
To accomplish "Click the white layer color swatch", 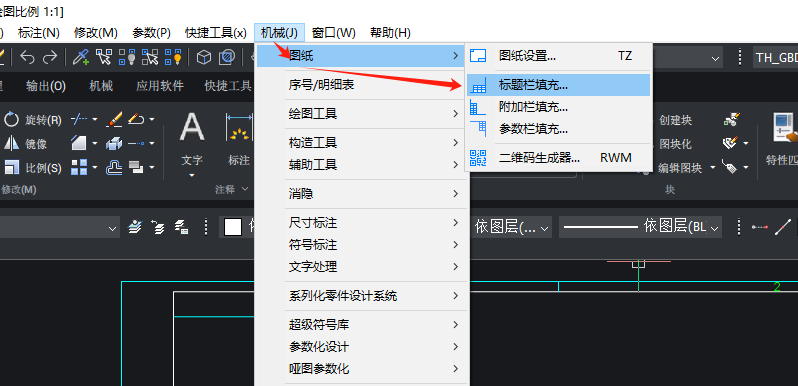I will pos(233,227).
